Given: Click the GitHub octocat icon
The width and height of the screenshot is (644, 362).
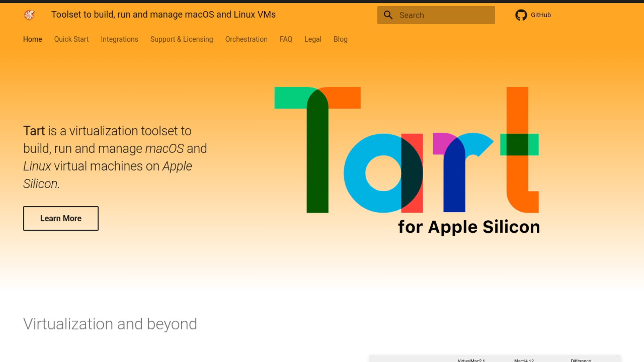Looking at the screenshot, I should click(521, 15).
